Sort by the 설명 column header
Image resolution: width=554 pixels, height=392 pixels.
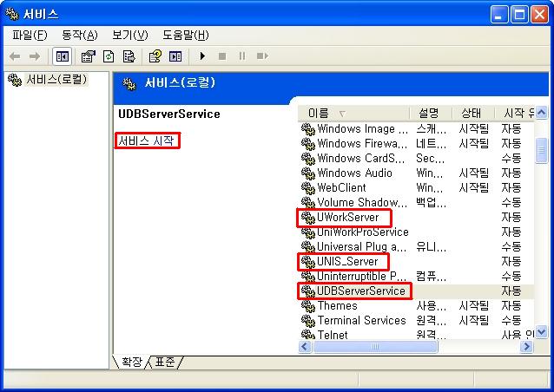click(x=431, y=113)
